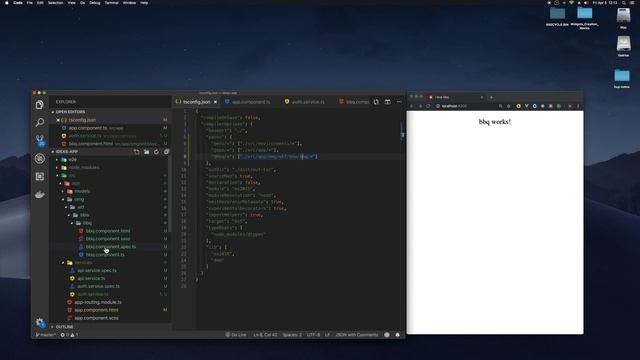Split the editor with split icon
640x360 pixels.
pyautogui.click(x=387, y=102)
